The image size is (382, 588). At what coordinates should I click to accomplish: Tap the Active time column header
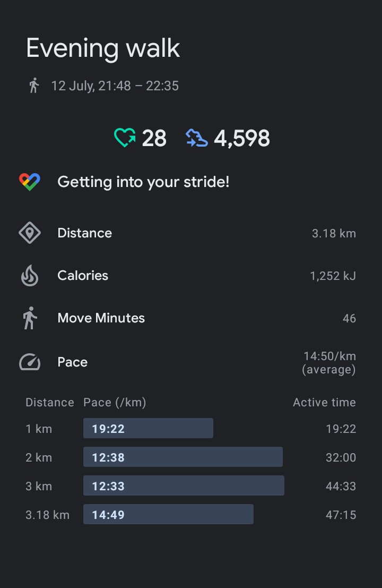324,403
